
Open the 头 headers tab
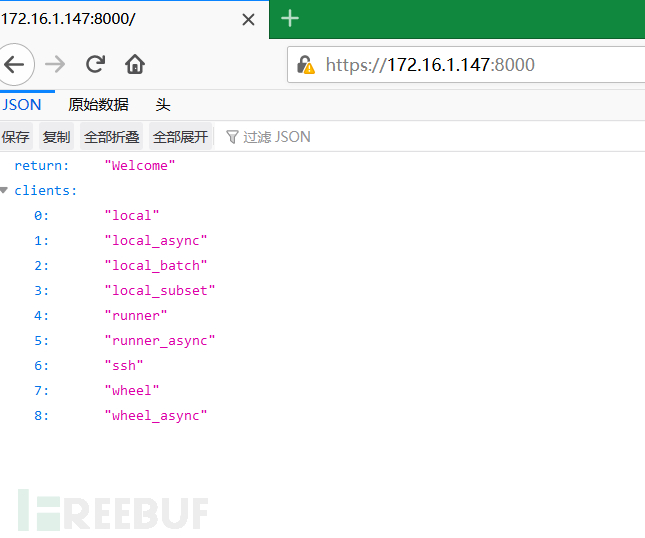[163, 105]
